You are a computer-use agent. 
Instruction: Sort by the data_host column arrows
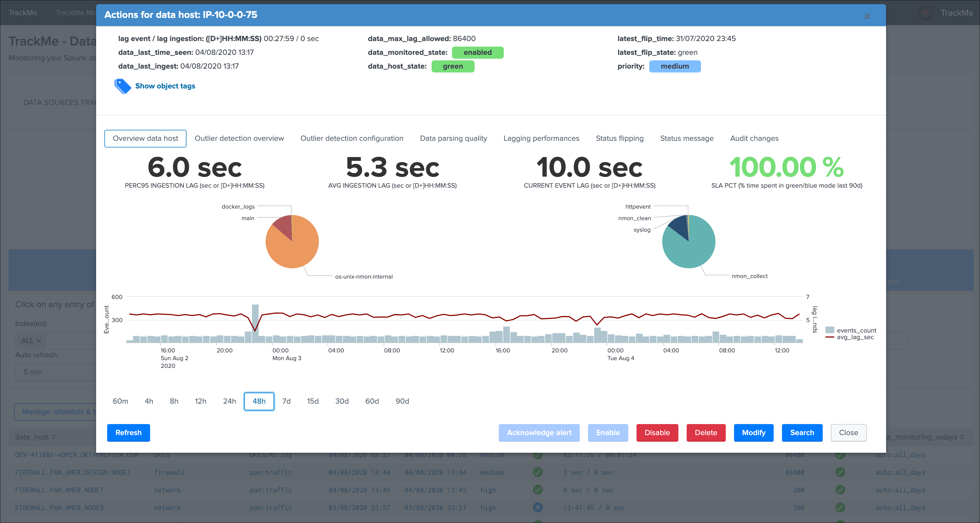54,437
